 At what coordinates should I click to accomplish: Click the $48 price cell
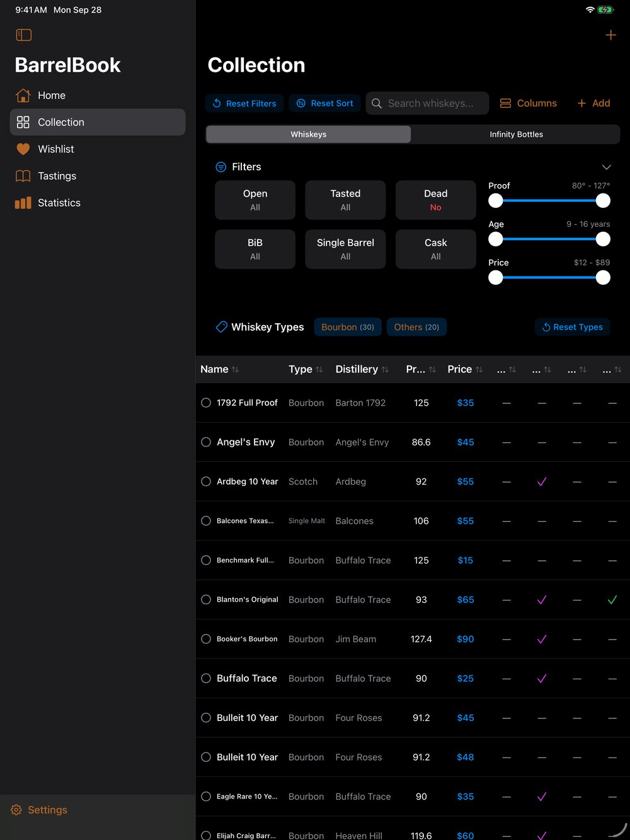466,757
